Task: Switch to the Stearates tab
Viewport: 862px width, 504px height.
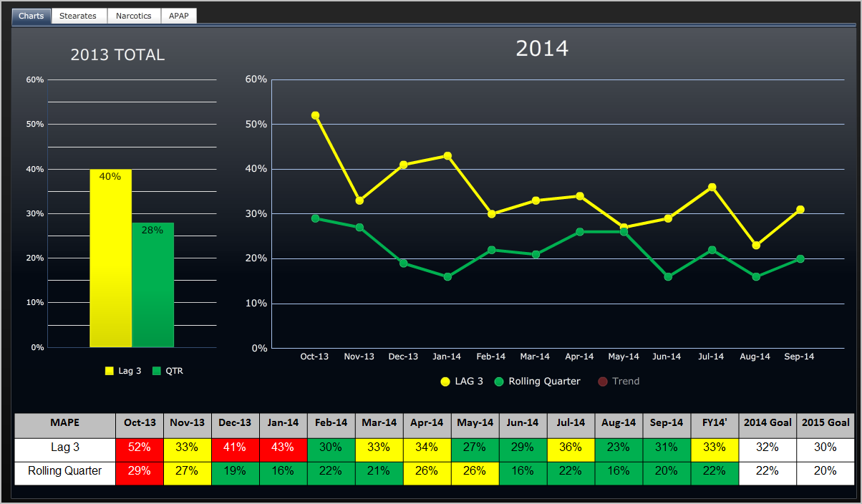Action: [x=79, y=15]
